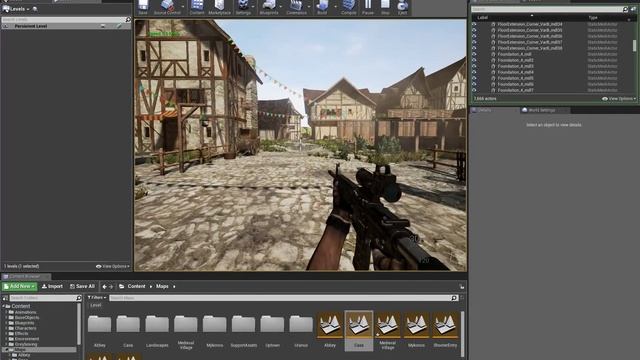Viewport: 640px width, 360px height.
Task: Click the Type column header in the outliner
Action: coord(593,18)
